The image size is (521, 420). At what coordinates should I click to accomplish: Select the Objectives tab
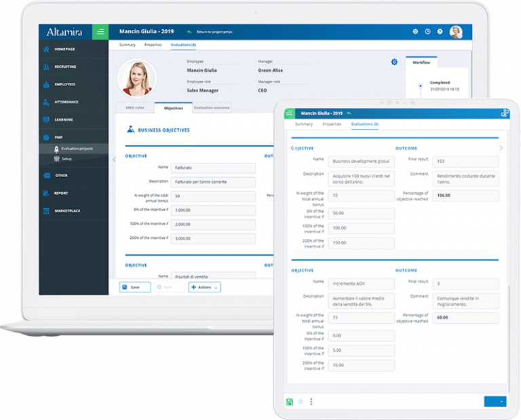(174, 109)
